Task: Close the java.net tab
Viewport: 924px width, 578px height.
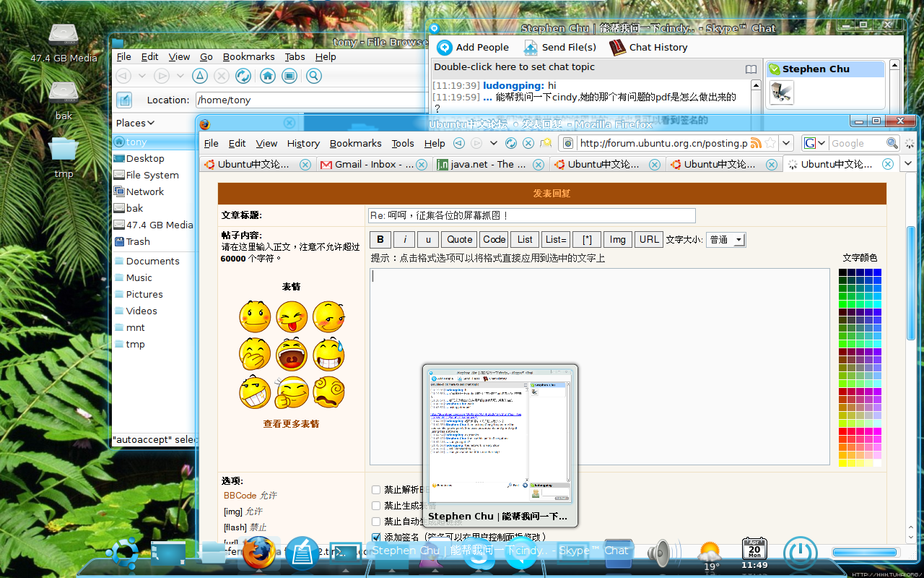Action: click(x=538, y=164)
